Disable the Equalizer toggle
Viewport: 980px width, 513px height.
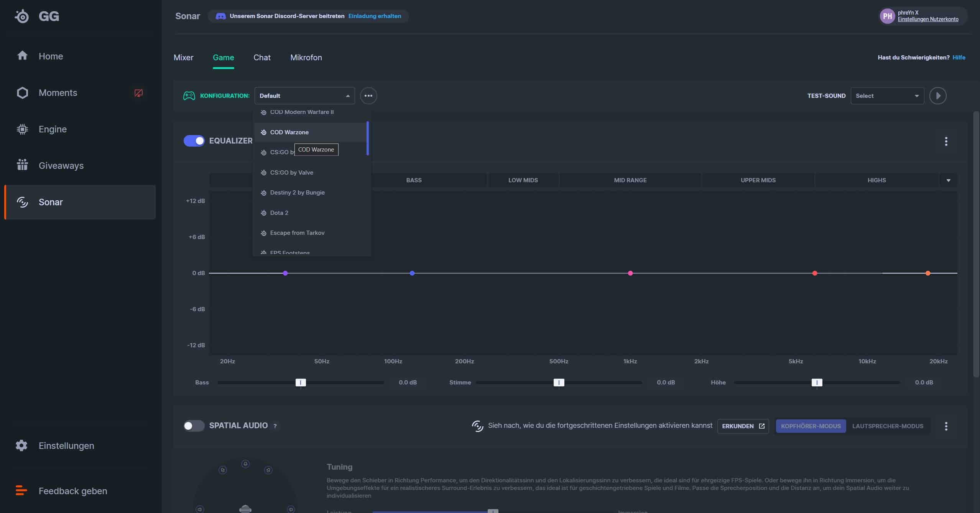[194, 141]
